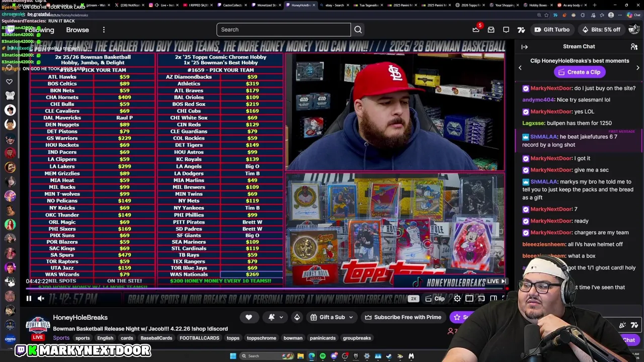Open MarkyNextDoor's profile from 'ready' message

[x=551, y=221]
